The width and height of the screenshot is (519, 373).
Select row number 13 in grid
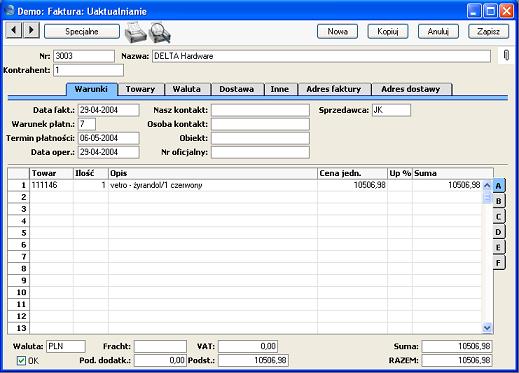[x=19, y=328]
